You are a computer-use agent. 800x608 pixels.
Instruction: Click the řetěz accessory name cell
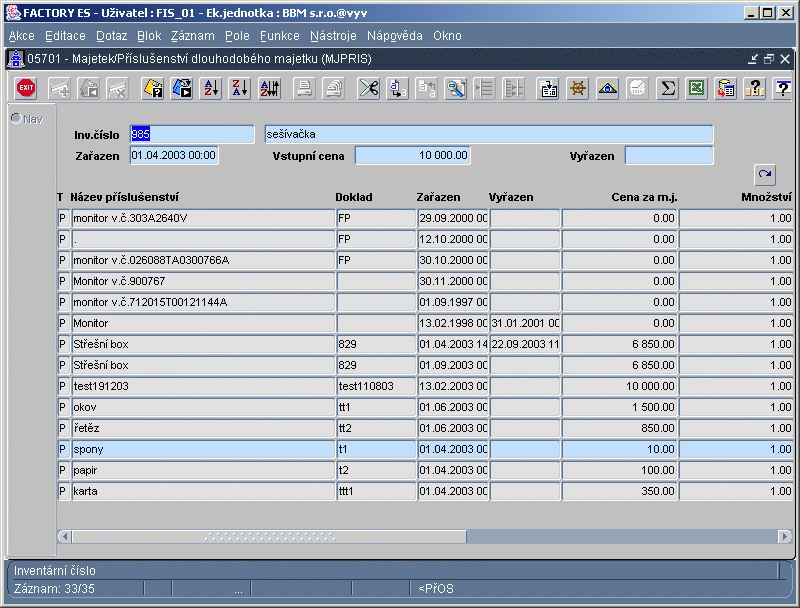coord(203,428)
